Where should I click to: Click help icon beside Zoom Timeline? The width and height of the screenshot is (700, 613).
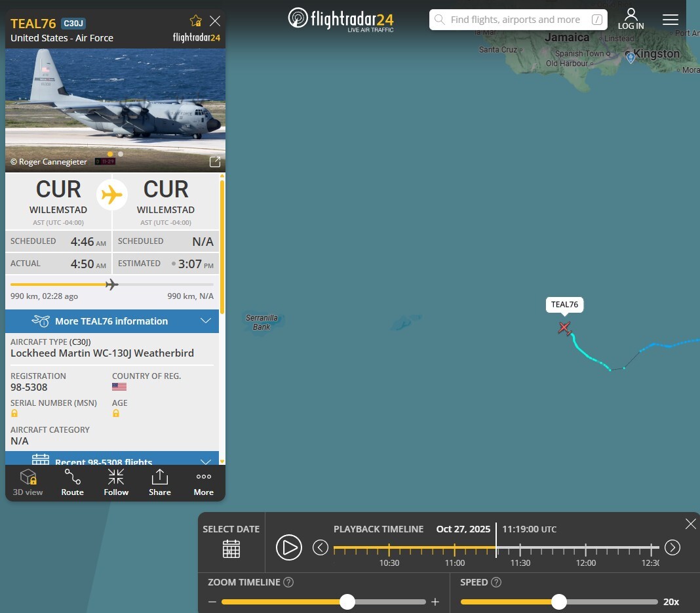tap(288, 582)
